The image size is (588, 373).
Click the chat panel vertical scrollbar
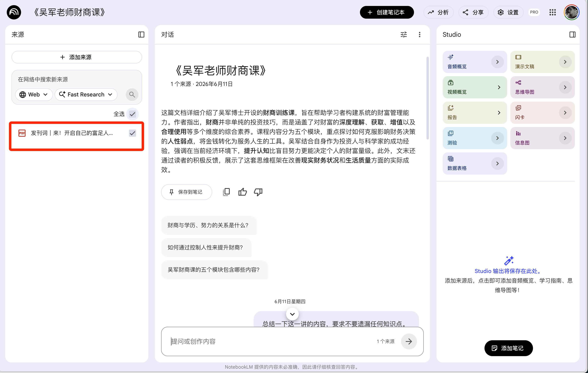[427, 98]
